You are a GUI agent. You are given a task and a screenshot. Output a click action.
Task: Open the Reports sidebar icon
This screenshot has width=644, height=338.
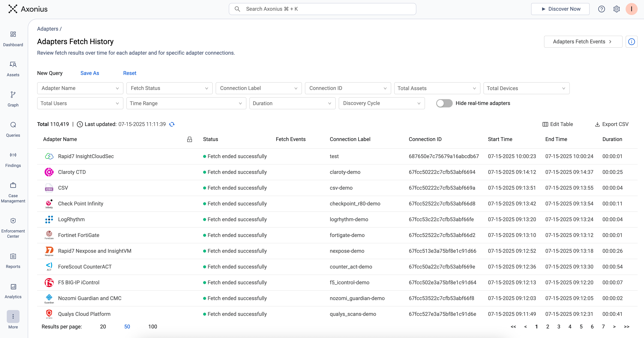13,256
